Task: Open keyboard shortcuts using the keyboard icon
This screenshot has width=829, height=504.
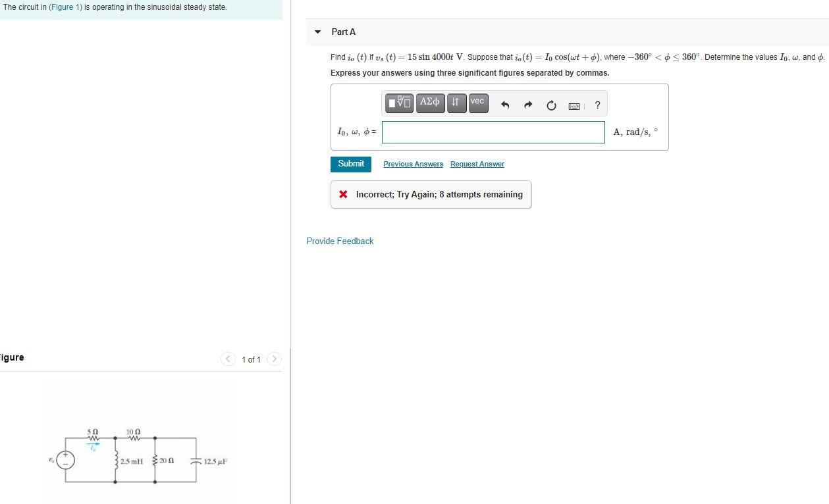Action: 574,105
